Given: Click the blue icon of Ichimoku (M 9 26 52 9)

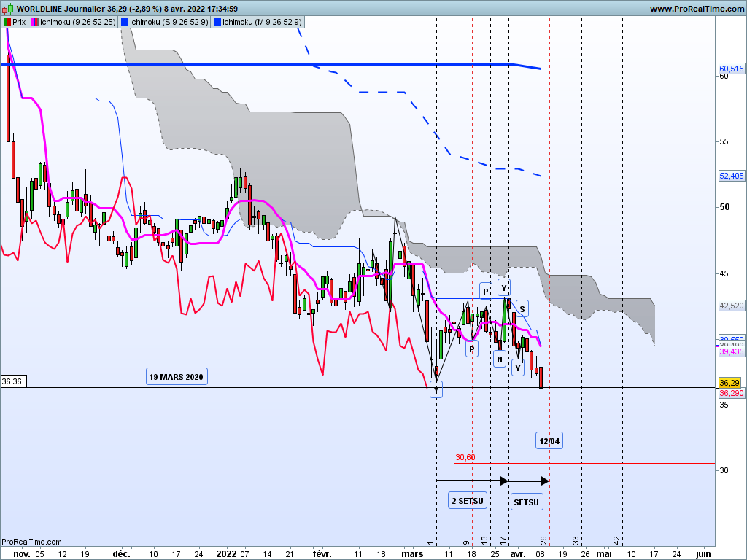Looking at the screenshot, I should 217,22.
